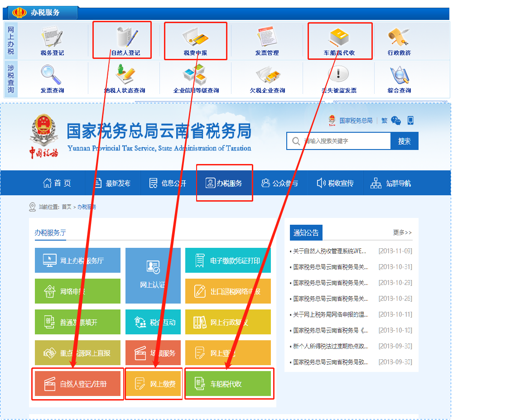
Task: Open the 国家税务总局 link in the header
Action: click(356, 121)
